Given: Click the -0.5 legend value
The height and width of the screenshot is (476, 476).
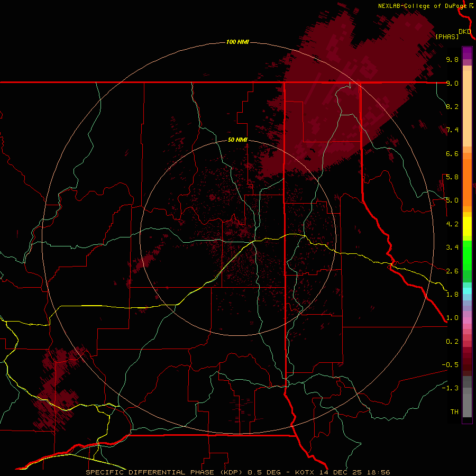Looking at the screenshot, I should pyautogui.click(x=450, y=365).
